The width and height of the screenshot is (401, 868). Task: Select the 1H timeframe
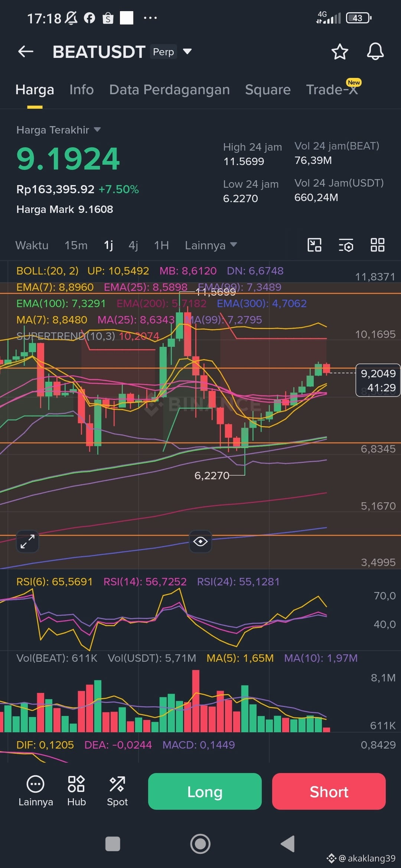point(162,245)
